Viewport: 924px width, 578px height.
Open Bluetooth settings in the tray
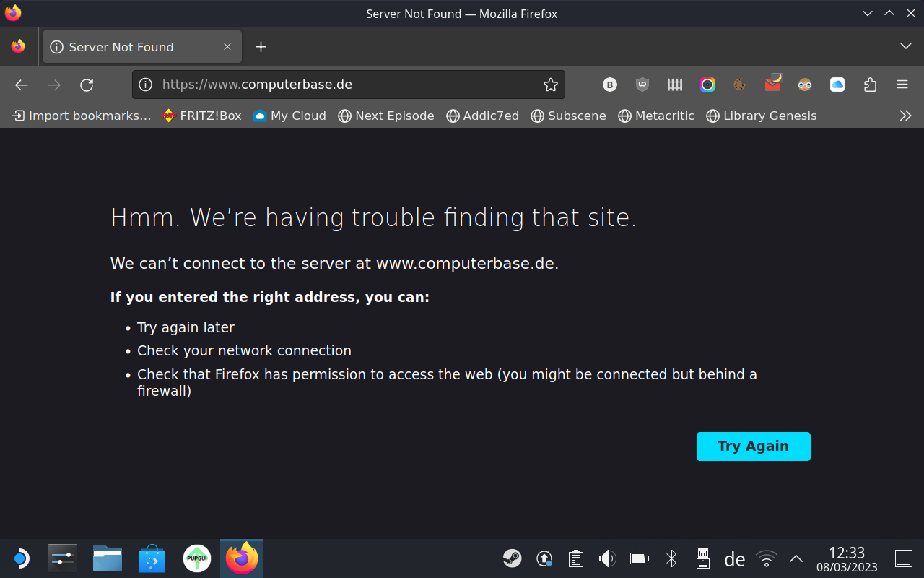point(671,558)
